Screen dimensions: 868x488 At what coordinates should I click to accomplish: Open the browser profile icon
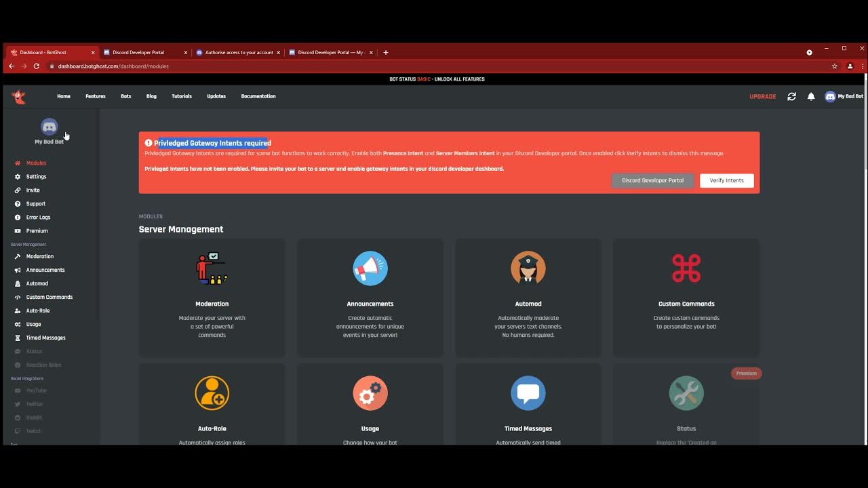(850, 66)
